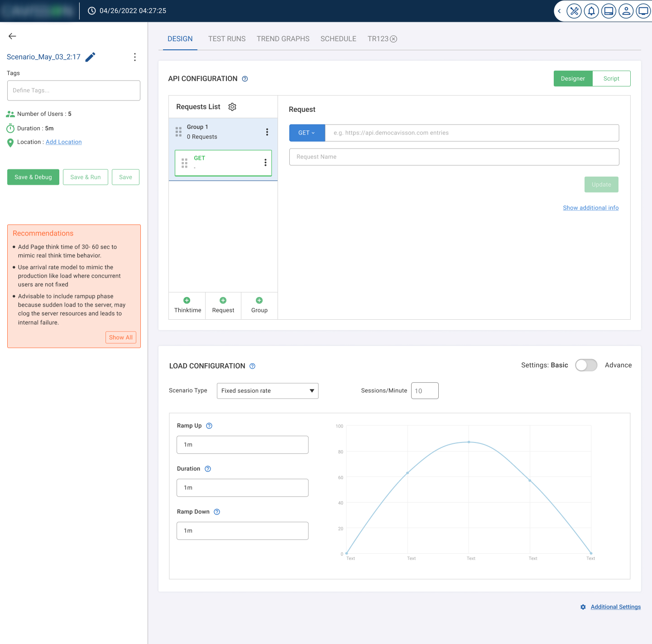Screen dimensions: 652x644
Task: Click the pencil icon to rename scenario
Action: 91,57
